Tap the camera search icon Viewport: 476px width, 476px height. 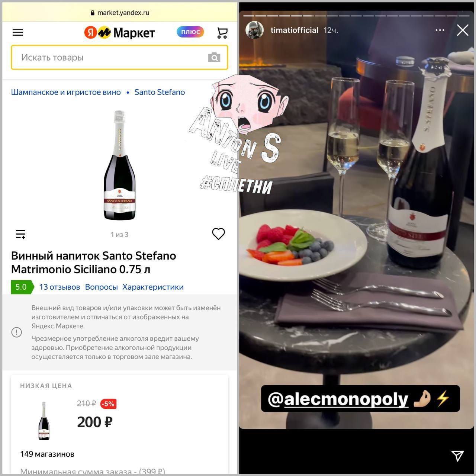point(214,57)
